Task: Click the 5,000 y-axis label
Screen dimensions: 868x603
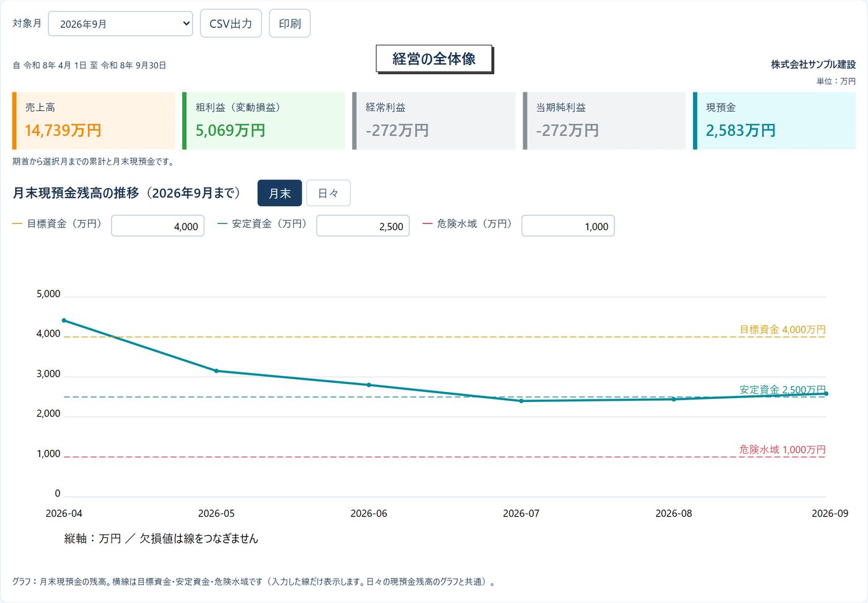Action: tap(48, 294)
